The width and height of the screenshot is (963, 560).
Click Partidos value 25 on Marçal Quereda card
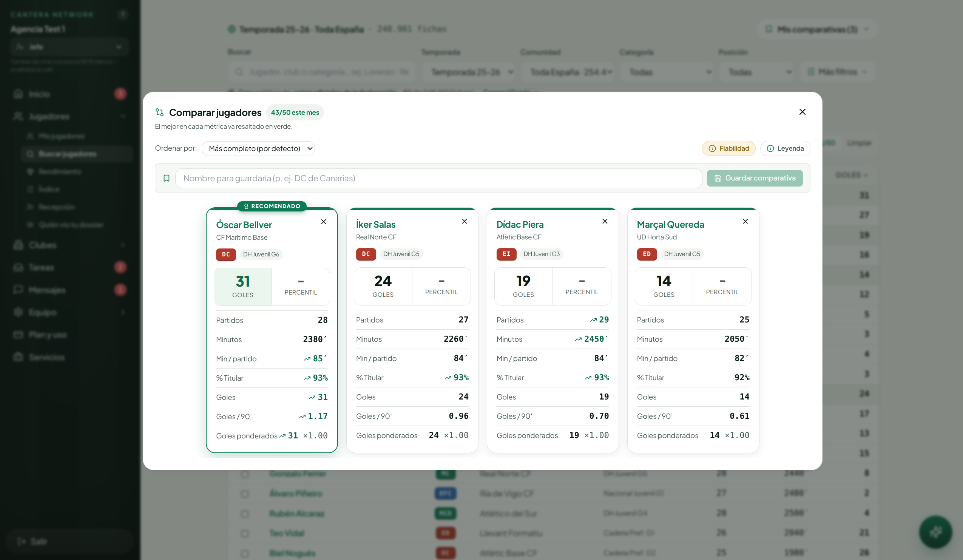[744, 320]
